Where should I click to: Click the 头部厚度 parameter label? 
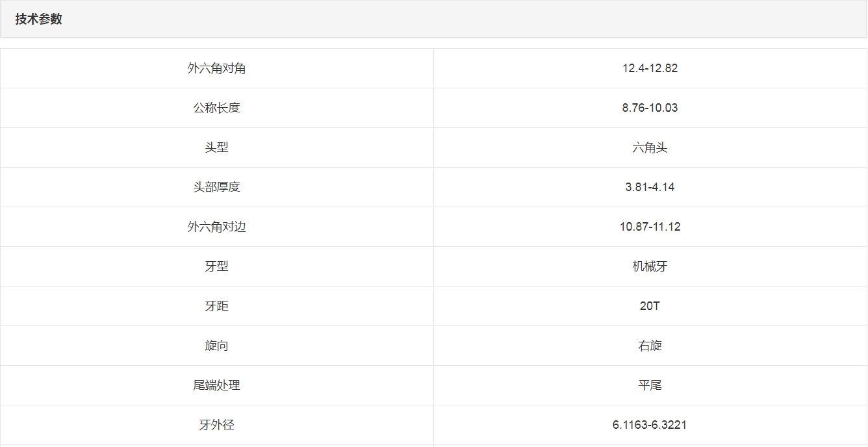(x=216, y=187)
